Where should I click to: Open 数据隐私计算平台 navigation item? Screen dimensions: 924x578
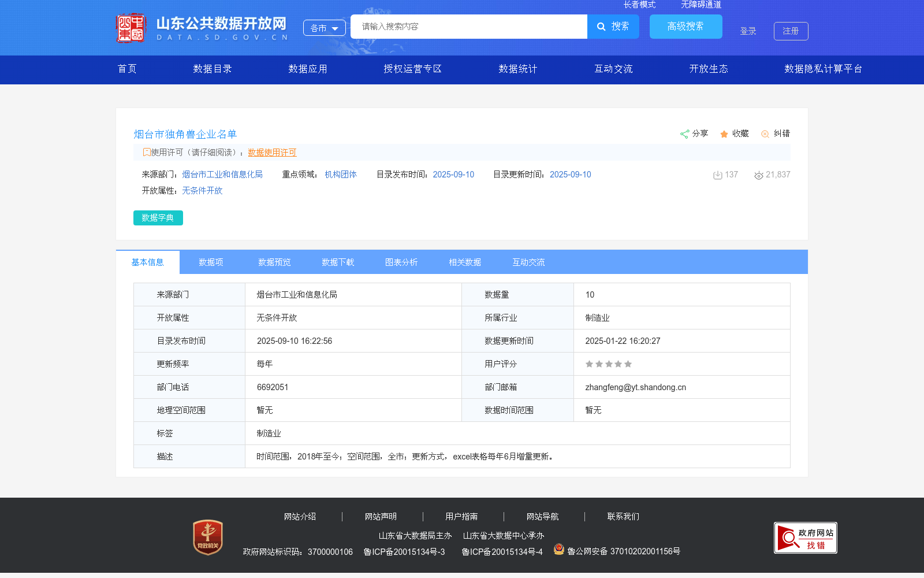pos(824,69)
